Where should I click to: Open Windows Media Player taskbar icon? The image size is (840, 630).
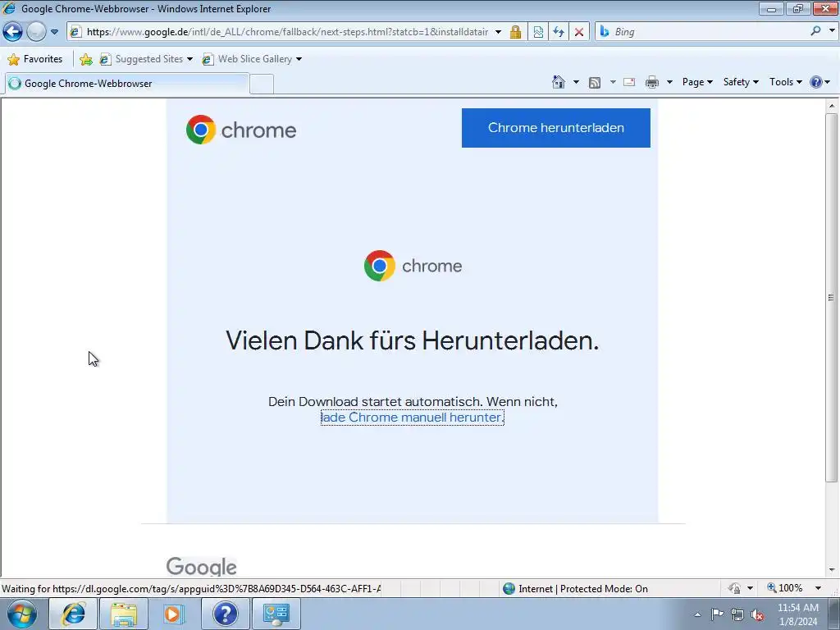point(174,614)
